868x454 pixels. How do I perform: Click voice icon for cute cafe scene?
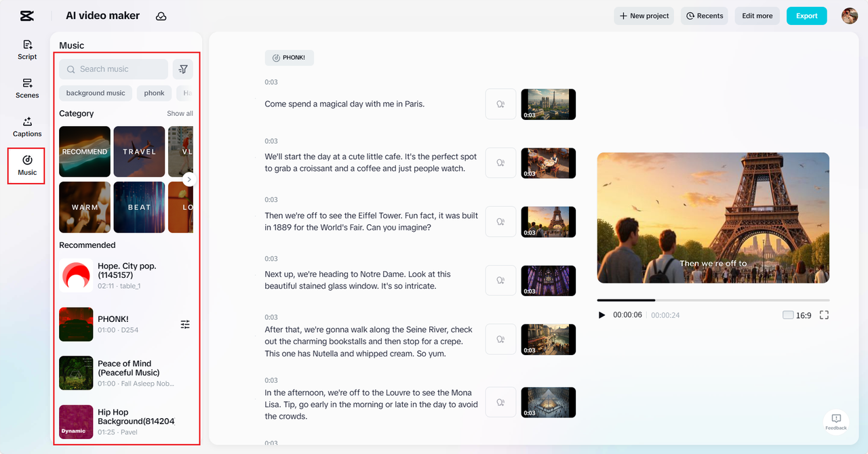pyautogui.click(x=501, y=163)
